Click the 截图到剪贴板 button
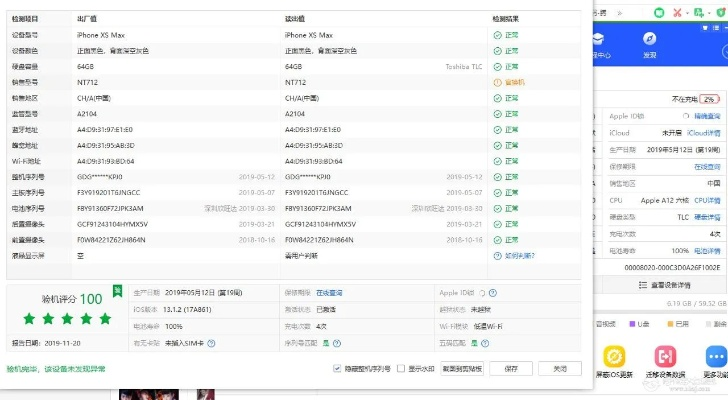 click(462, 368)
